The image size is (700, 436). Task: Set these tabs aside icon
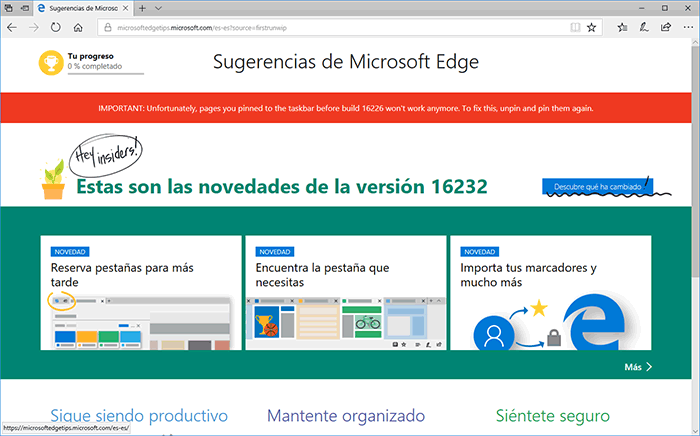pyautogui.click(x=25, y=8)
